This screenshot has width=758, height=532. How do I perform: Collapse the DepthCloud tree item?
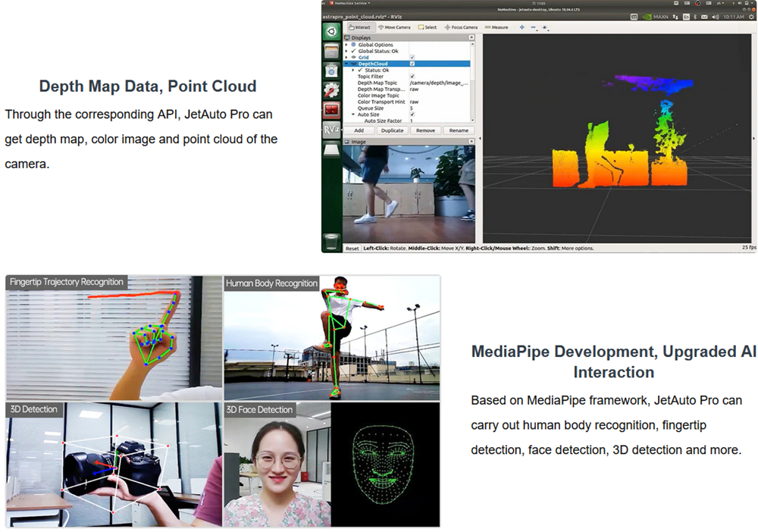tap(346, 64)
